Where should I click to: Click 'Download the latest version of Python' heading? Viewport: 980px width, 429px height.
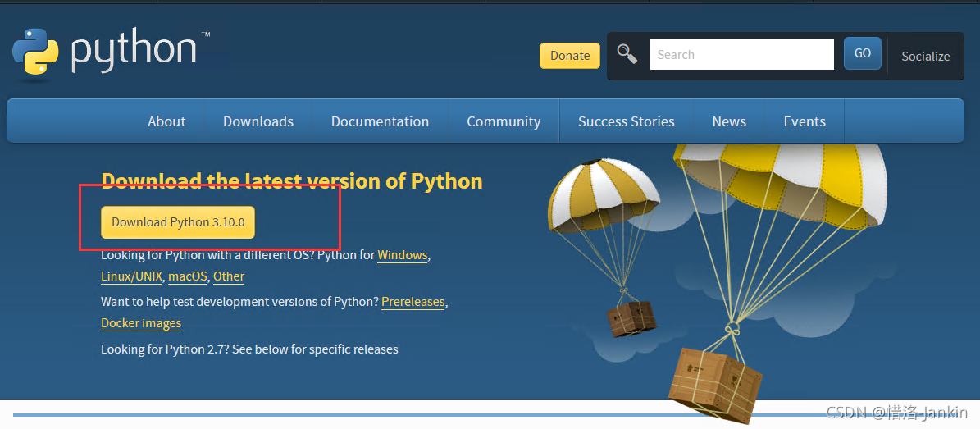click(292, 181)
